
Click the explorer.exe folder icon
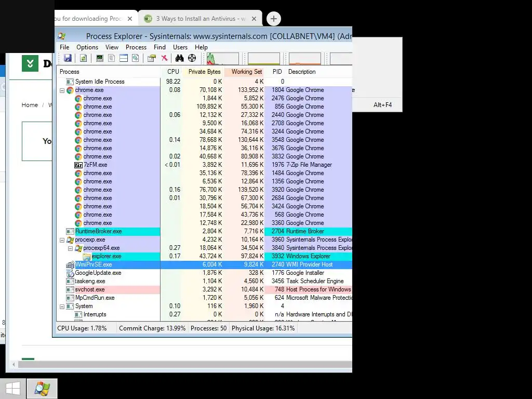tap(87, 257)
